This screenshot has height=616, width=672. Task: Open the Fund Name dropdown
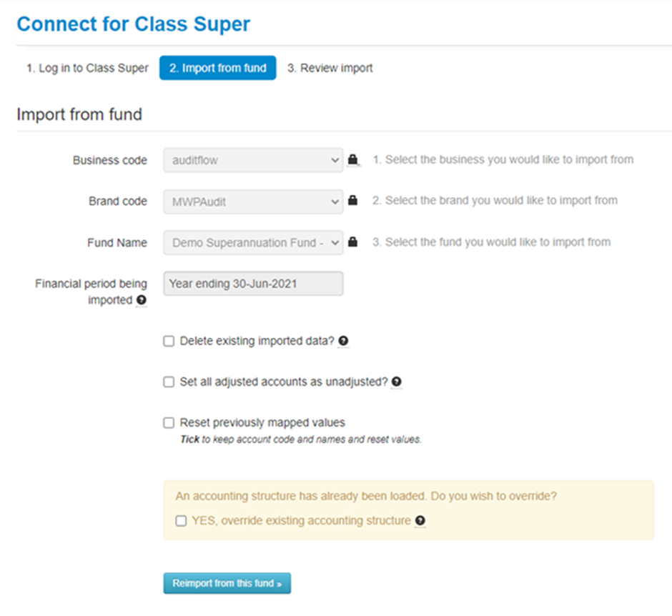coord(253,243)
